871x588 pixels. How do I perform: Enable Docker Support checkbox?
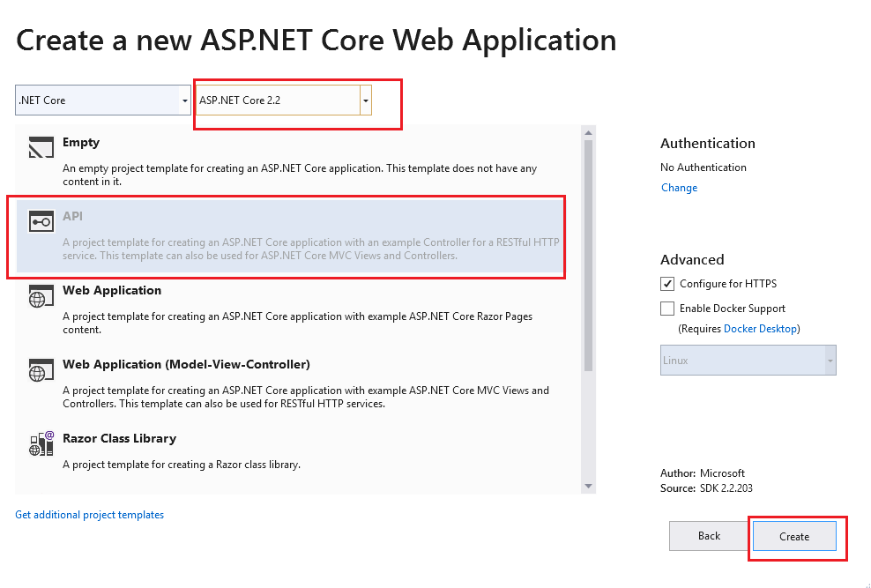pyautogui.click(x=667, y=309)
